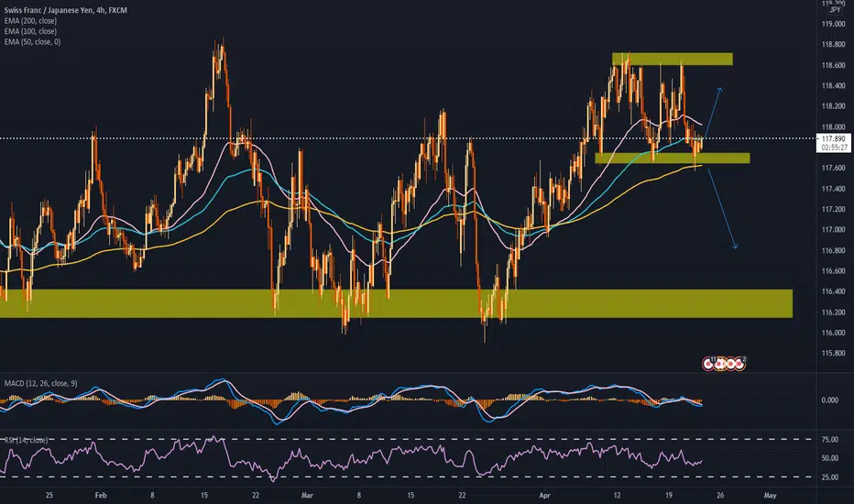This screenshot has width=854, height=504.
Task: Click the 118.600 price axis label
Action: [x=833, y=65]
